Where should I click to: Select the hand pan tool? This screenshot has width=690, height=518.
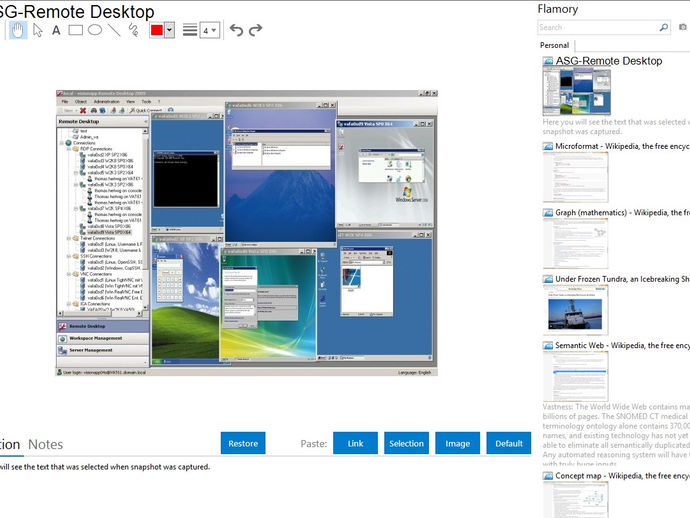[x=18, y=30]
